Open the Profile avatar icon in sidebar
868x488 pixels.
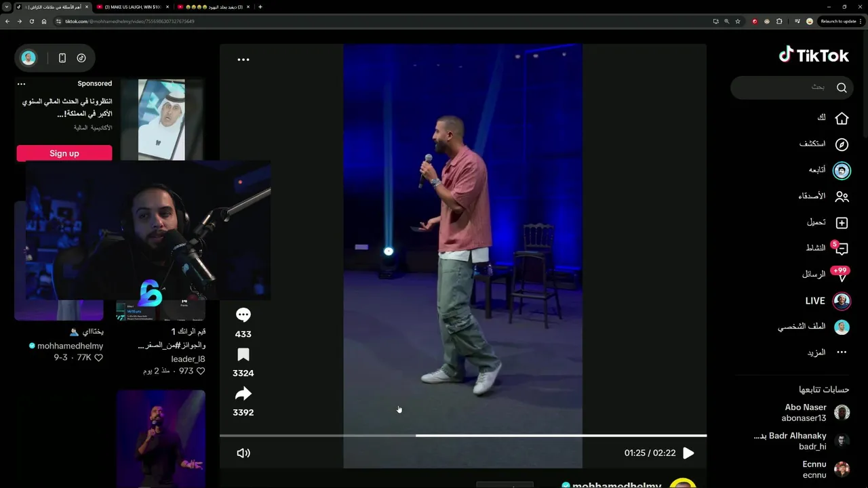842,327
